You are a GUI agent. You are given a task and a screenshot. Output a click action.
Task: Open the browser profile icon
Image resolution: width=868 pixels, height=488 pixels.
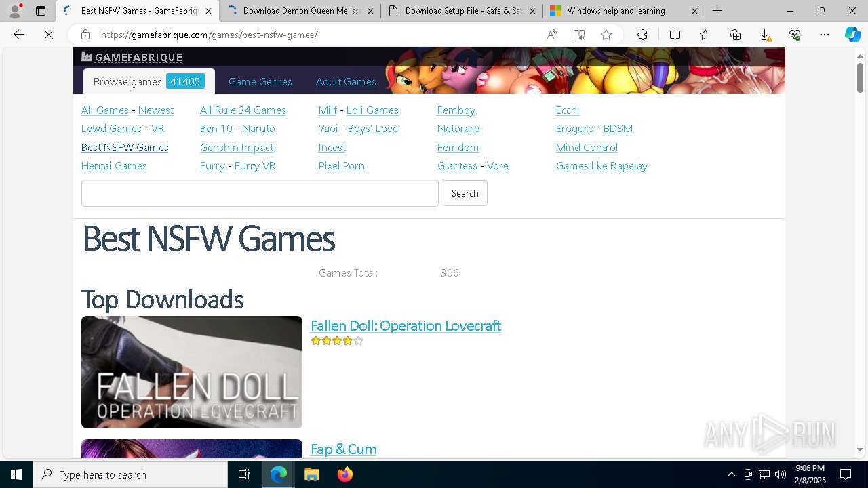[x=15, y=11]
